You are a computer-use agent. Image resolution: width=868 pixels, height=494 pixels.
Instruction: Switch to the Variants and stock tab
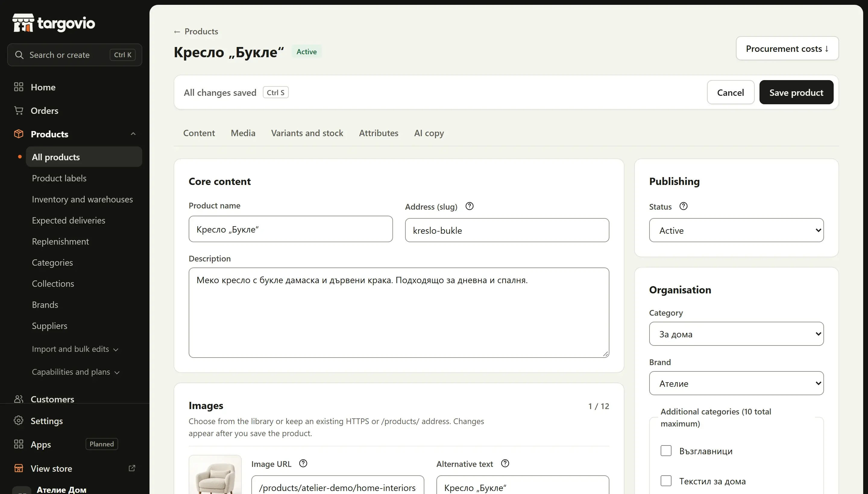(x=307, y=133)
